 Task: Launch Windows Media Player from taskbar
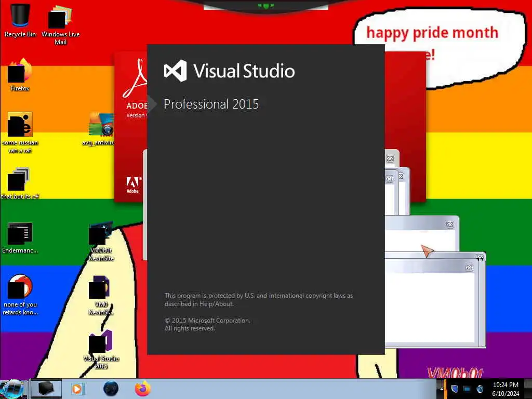click(x=77, y=389)
